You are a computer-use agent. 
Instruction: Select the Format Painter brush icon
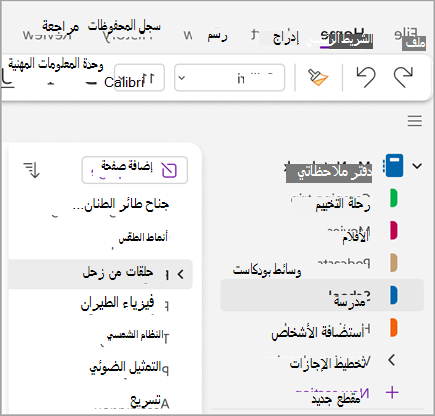pos(318,77)
